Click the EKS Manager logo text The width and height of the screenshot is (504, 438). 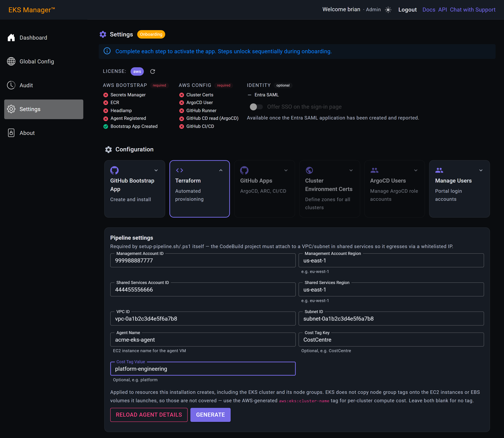pos(32,10)
